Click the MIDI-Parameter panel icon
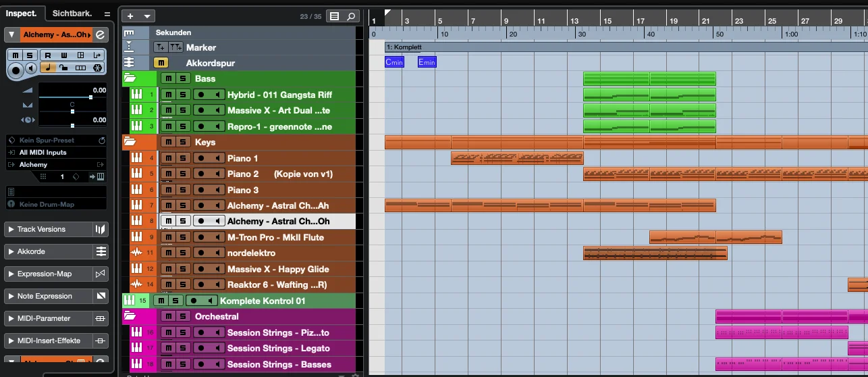Viewport: 868px width, 377px height. (x=101, y=318)
